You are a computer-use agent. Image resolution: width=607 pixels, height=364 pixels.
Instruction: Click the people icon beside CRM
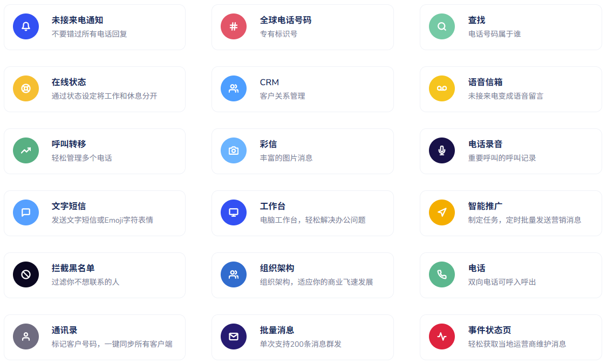point(234,88)
